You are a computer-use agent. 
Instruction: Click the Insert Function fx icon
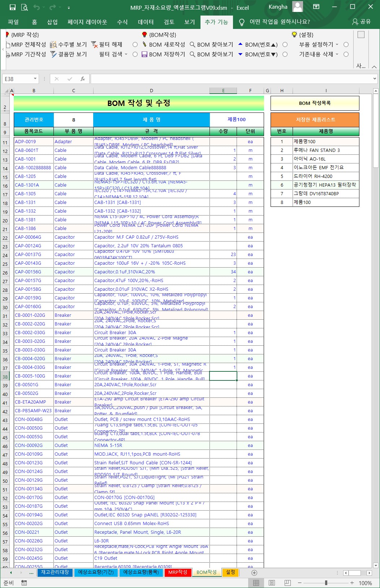tap(83, 79)
